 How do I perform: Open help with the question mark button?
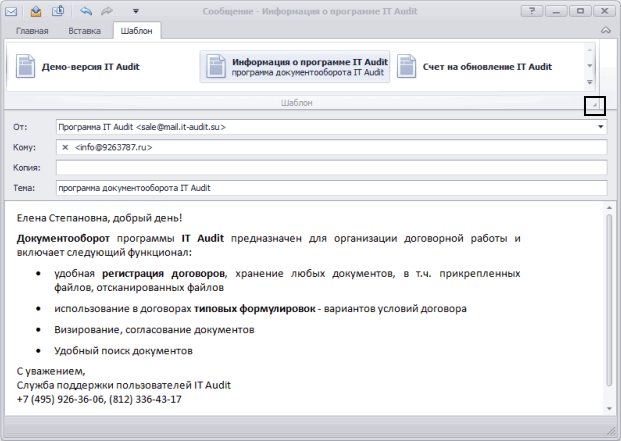(531, 11)
